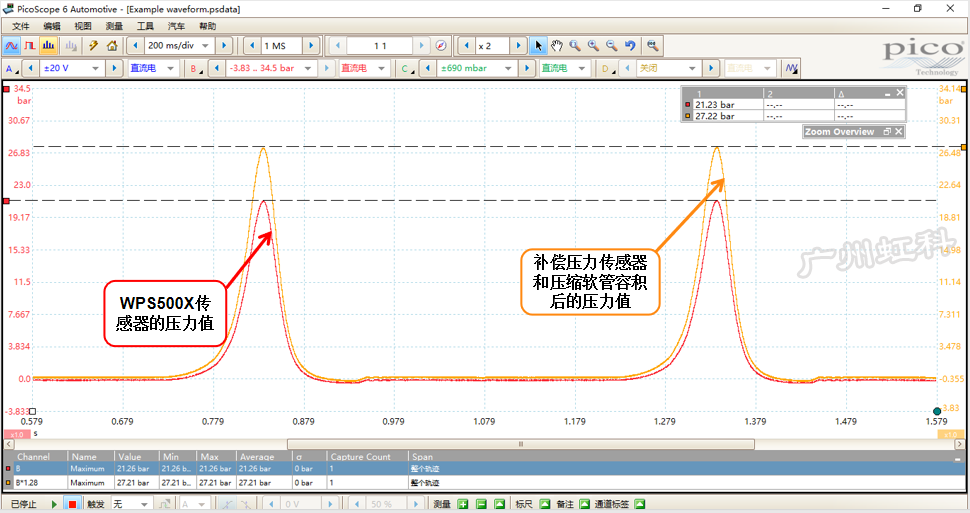Select the B*1.28 Maximum measurement row

point(484,483)
